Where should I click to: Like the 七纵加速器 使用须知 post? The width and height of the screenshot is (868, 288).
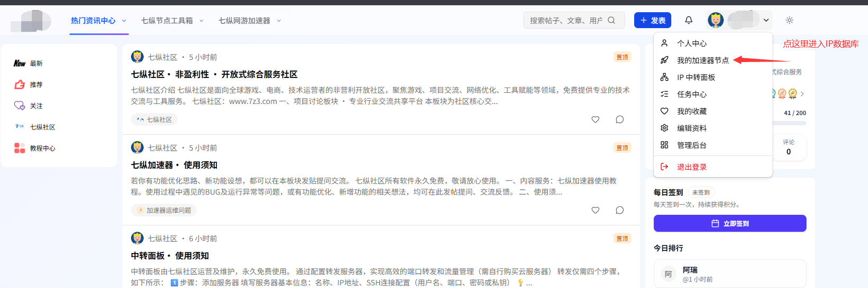pyautogui.click(x=595, y=210)
